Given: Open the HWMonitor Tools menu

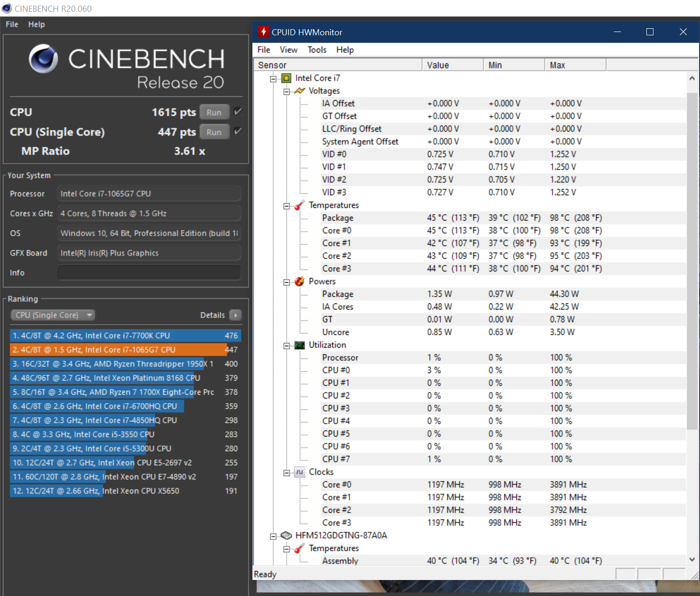Looking at the screenshot, I should coord(317,50).
